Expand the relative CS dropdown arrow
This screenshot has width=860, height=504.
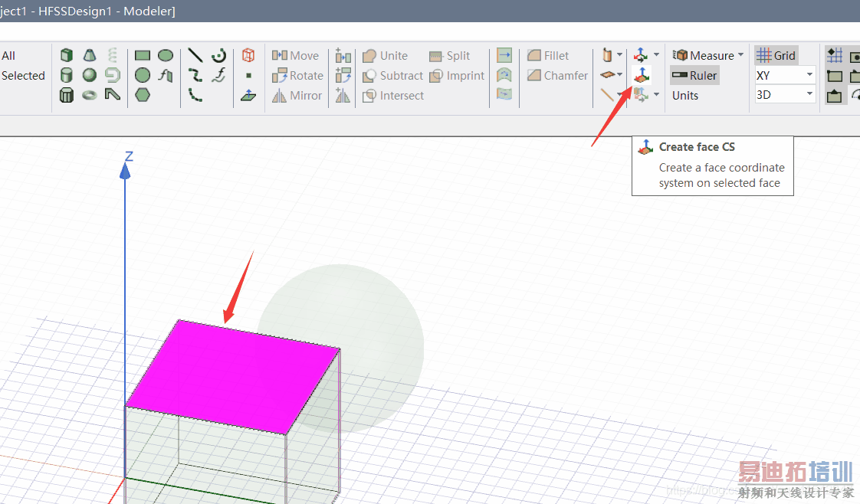tap(657, 55)
